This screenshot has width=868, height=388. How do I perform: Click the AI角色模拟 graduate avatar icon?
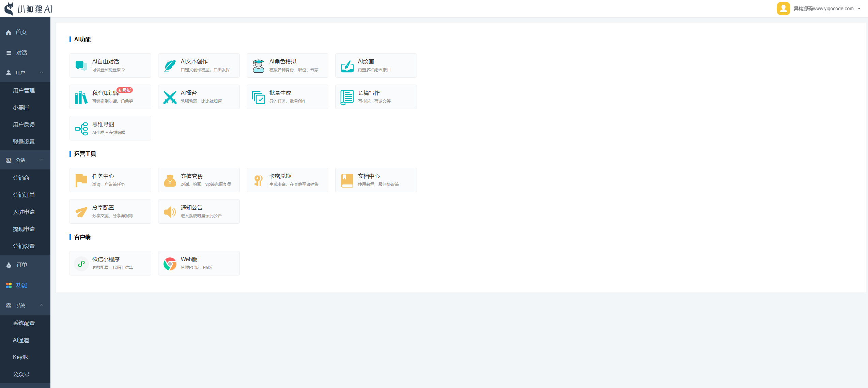pos(258,65)
